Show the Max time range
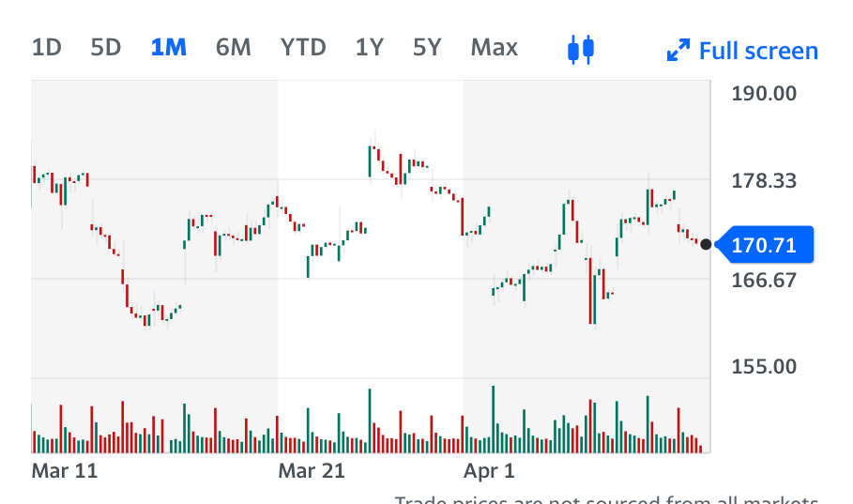Screen dimensions: 853x504 point(495,47)
